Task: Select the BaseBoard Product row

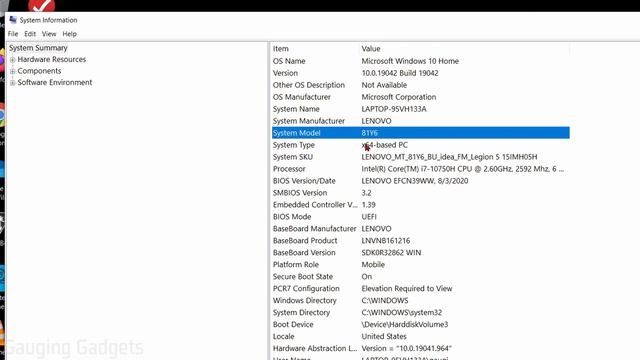Action: 420,240
